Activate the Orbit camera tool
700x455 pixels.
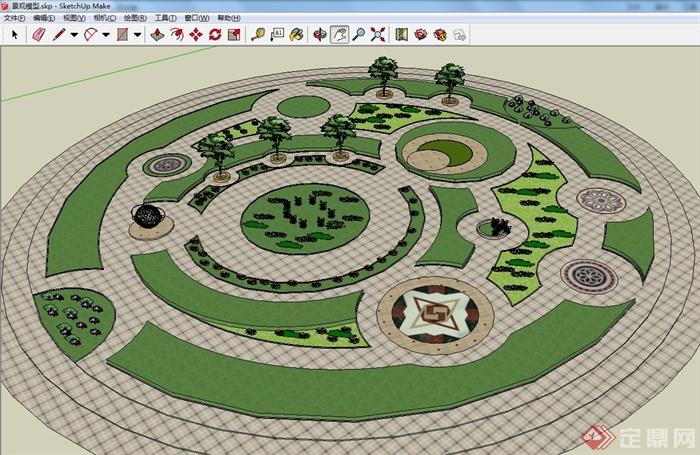point(321,34)
